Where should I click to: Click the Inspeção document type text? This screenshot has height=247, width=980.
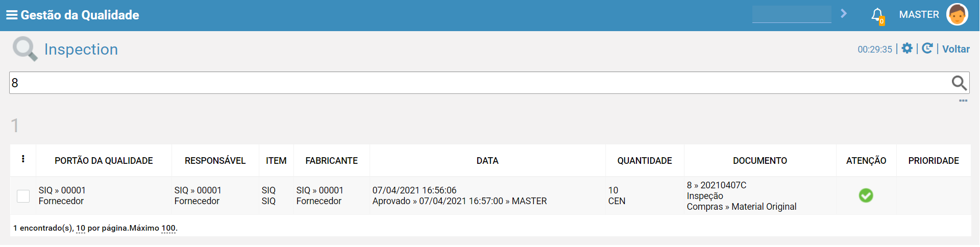[x=705, y=196]
